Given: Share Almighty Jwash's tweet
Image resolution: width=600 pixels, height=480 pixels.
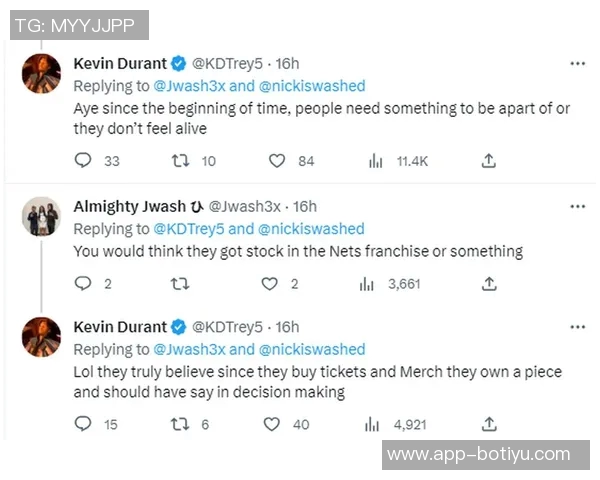Looking at the screenshot, I should click(x=489, y=284).
